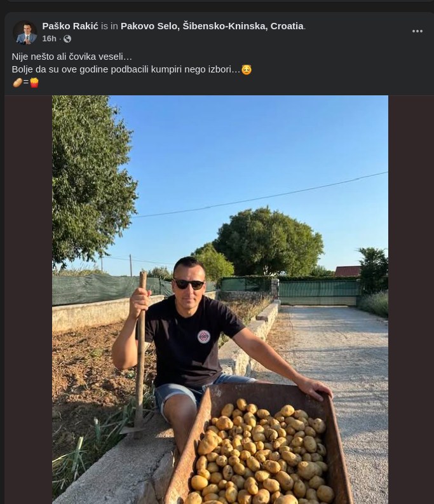Click the potatoes in the wheelbarrow
Viewport: 434px width, 504px height.
click(261, 453)
